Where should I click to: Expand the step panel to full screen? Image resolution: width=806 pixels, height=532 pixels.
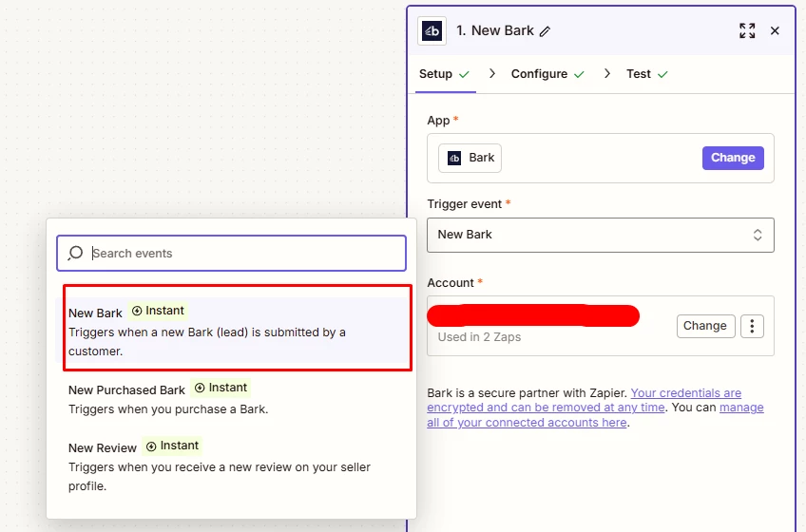(x=747, y=30)
